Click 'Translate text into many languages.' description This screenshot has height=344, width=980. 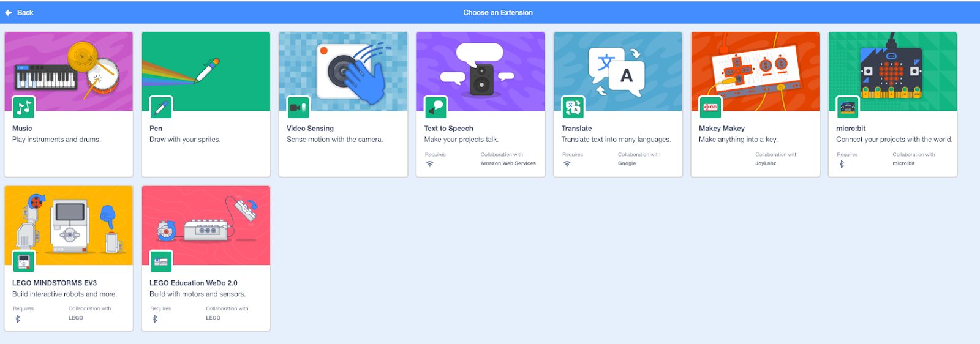[616, 140]
